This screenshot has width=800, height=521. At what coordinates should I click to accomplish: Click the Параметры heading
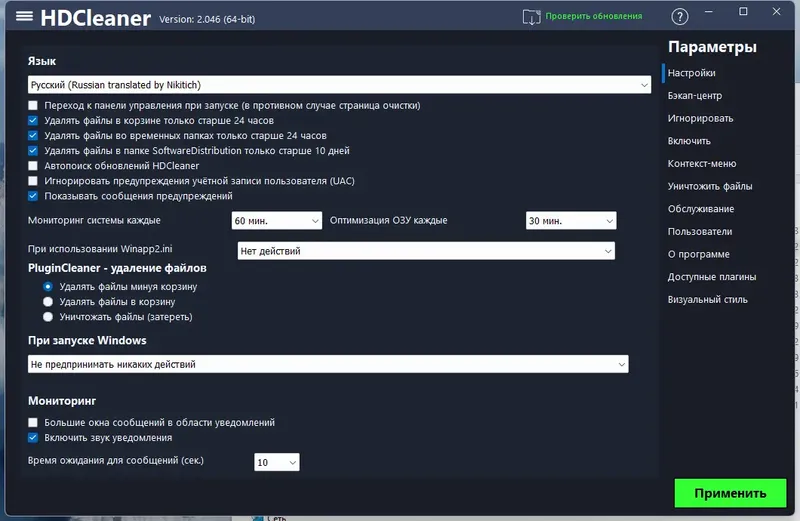712,47
